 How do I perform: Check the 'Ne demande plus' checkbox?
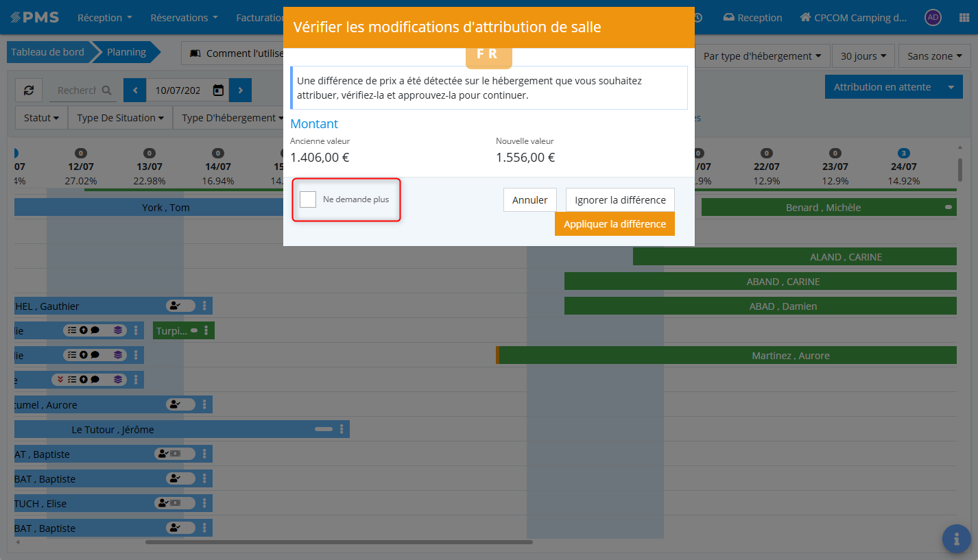coord(308,199)
